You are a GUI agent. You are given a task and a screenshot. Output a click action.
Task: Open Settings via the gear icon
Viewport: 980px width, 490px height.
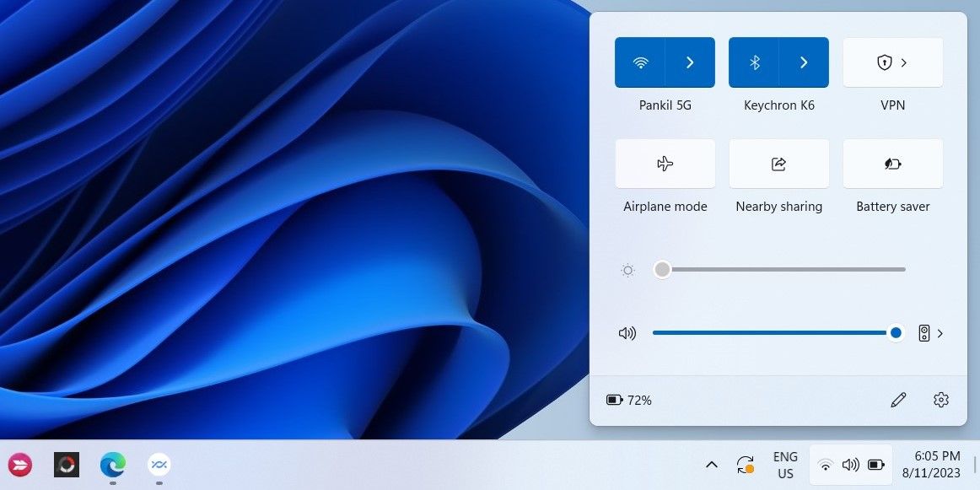click(941, 400)
